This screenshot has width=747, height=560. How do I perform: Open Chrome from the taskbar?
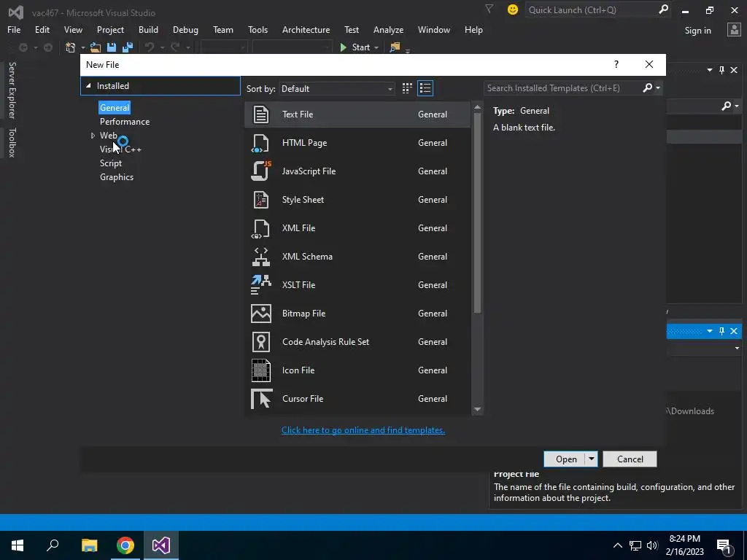(x=125, y=545)
